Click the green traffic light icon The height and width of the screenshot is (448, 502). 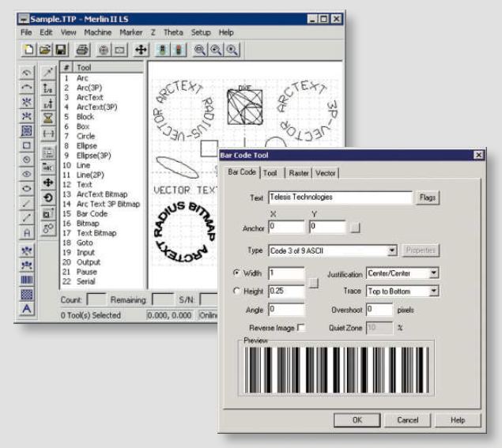pyautogui.click(x=163, y=50)
